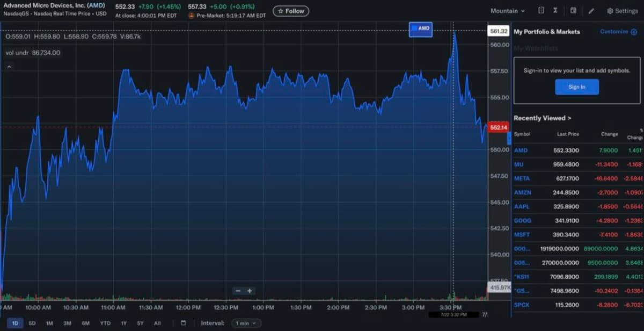This screenshot has height=331, width=644.
Task: Open the date range calendar icon
Action: tap(184, 323)
